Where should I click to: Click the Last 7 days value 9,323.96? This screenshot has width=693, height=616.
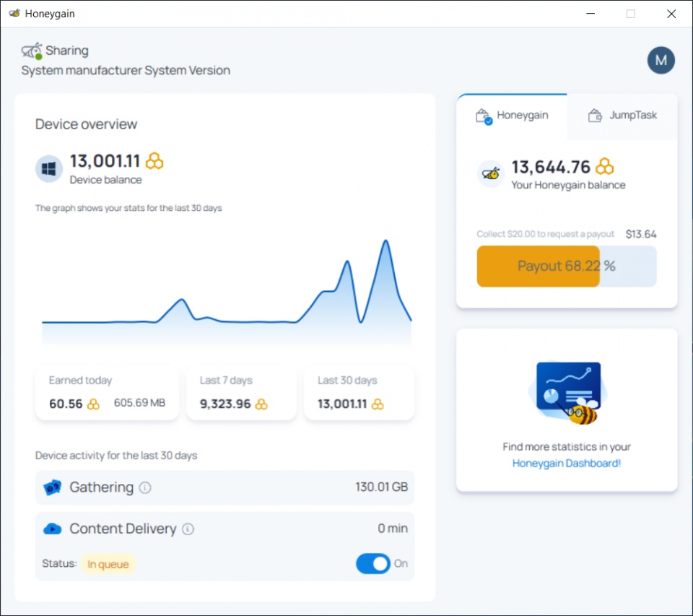[x=225, y=404]
